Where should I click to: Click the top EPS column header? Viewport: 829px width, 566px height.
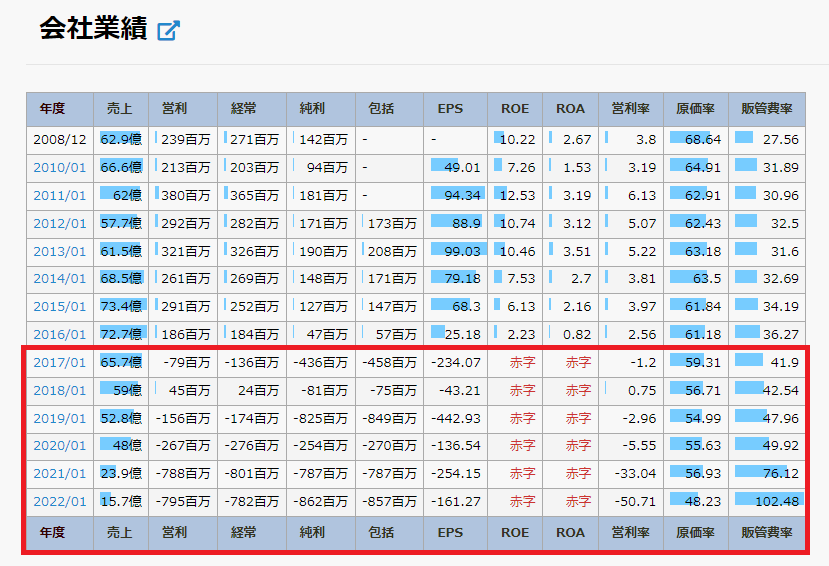point(455,109)
